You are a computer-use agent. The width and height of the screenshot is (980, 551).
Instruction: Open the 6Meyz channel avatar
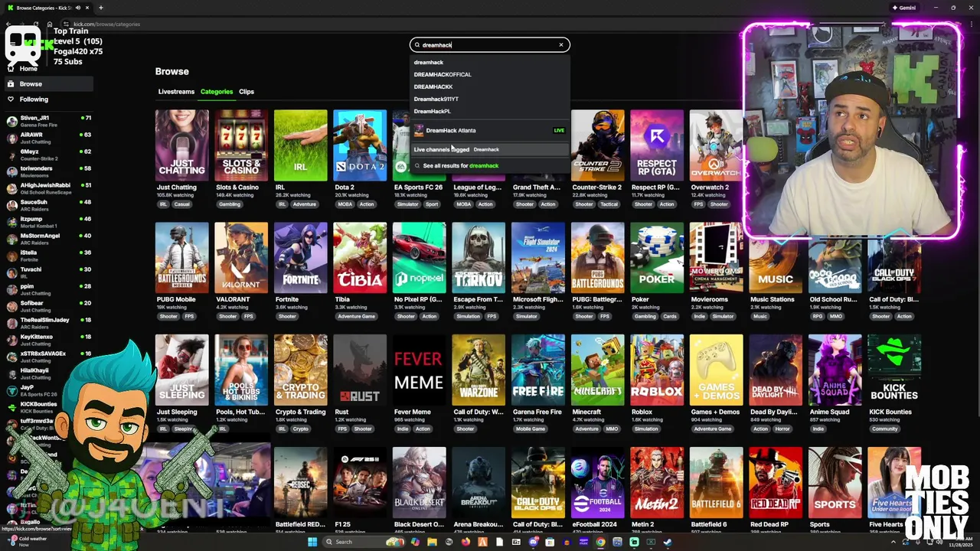pos(11,155)
